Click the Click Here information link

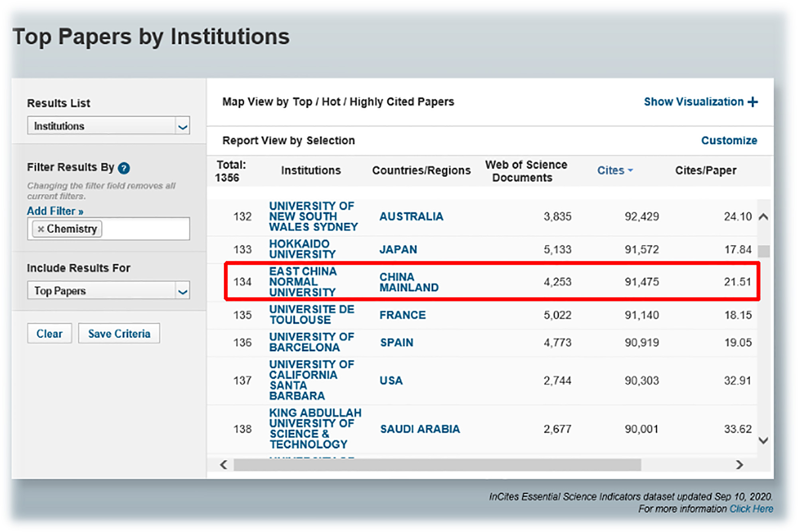tap(751, 509)
